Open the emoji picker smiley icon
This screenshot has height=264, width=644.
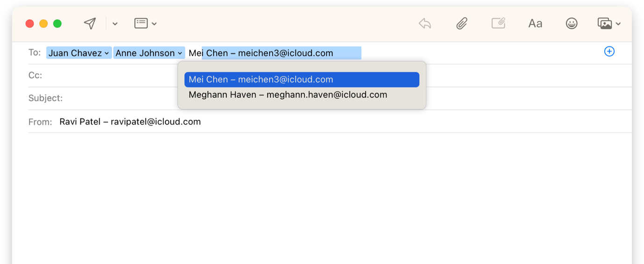click(572, 23)
